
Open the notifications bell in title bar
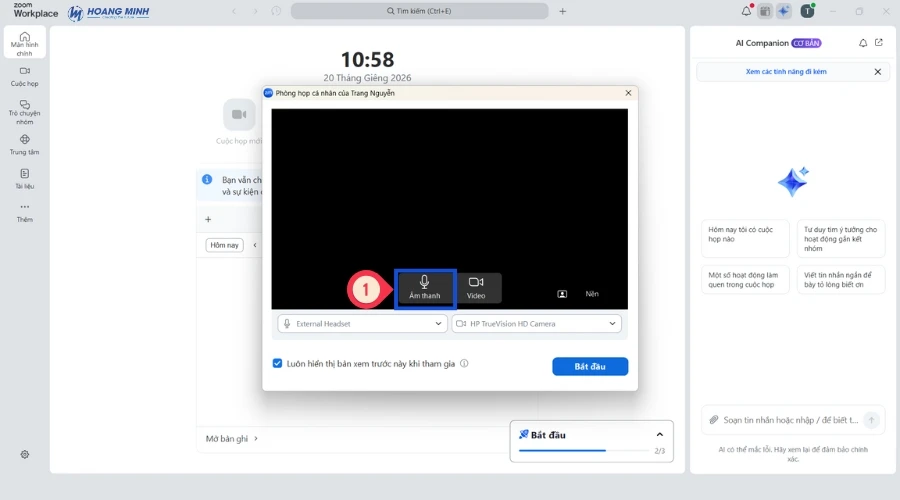(746, 11)
